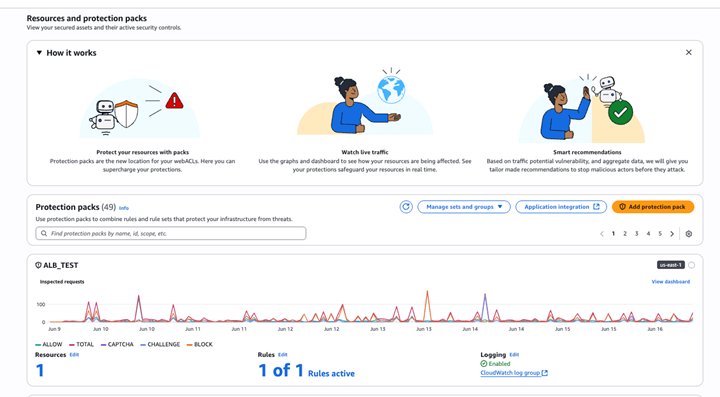720x397 pixels.
Task: Select the ALB_TEST protection pack radio button
Action: tap(692, 265)
